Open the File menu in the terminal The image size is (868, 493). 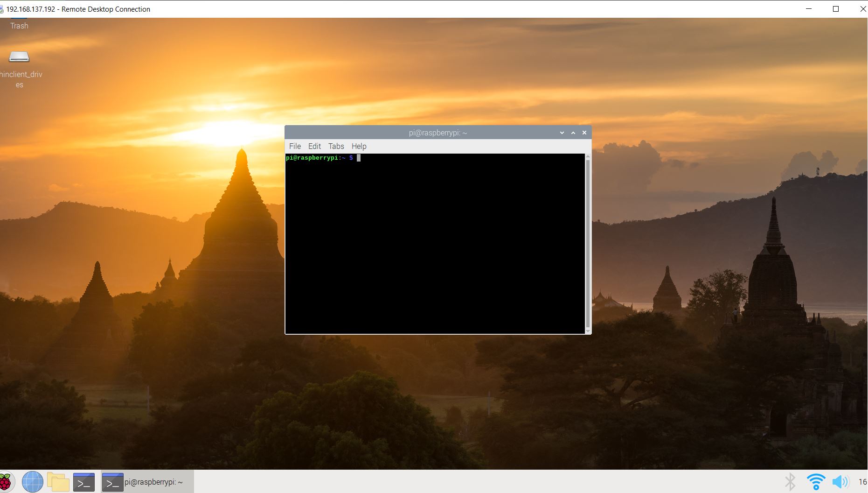(x=295, y=146)
